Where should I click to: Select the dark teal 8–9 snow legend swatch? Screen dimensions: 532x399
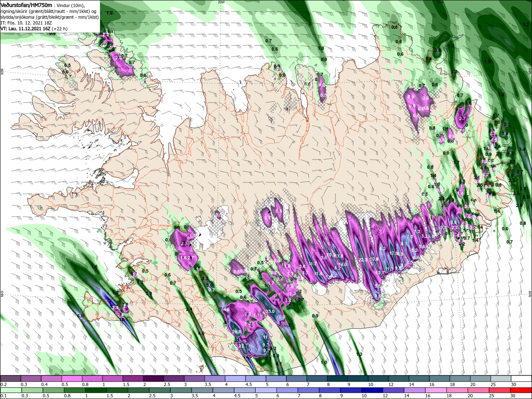click(337, 379)
